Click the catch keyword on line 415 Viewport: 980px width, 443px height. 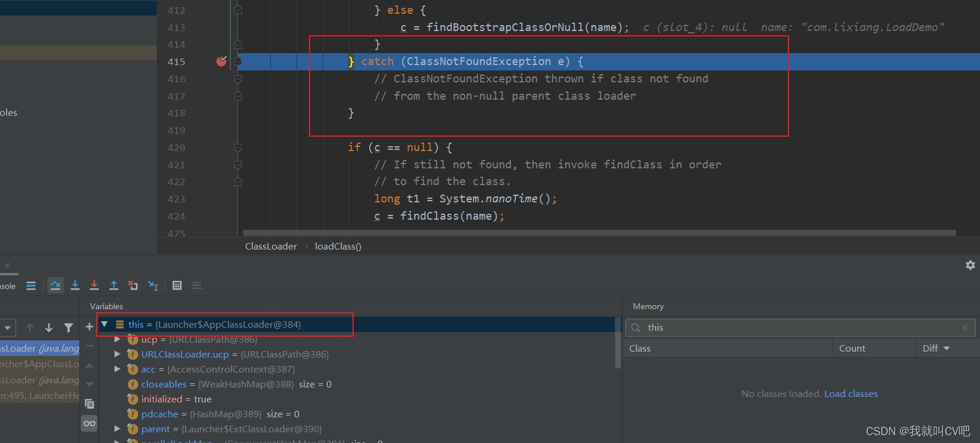tap(378, 61)
